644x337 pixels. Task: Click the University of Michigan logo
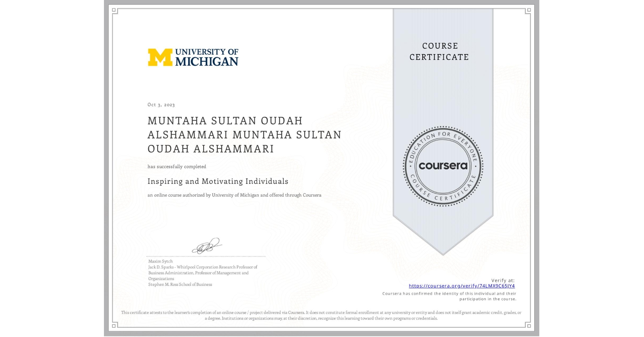193,57
